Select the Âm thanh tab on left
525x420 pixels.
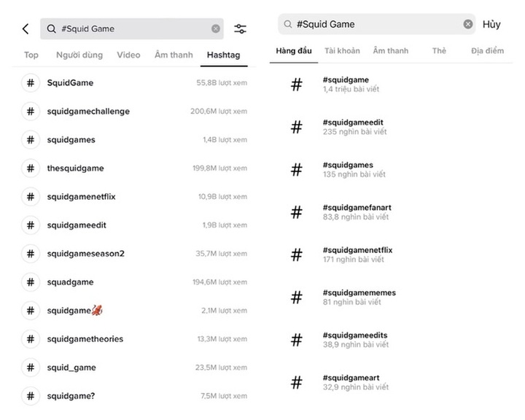pyautogui.click(x=174, y=55)
